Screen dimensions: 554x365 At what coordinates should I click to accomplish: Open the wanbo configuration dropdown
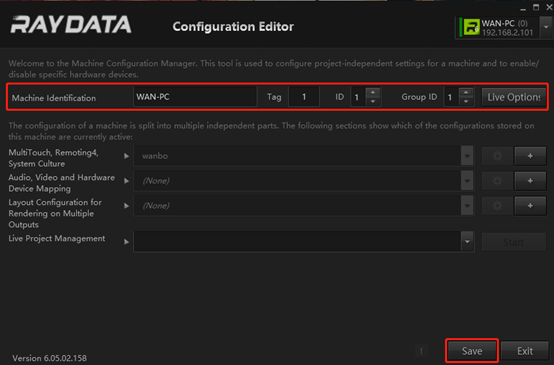tap(467, 156)
